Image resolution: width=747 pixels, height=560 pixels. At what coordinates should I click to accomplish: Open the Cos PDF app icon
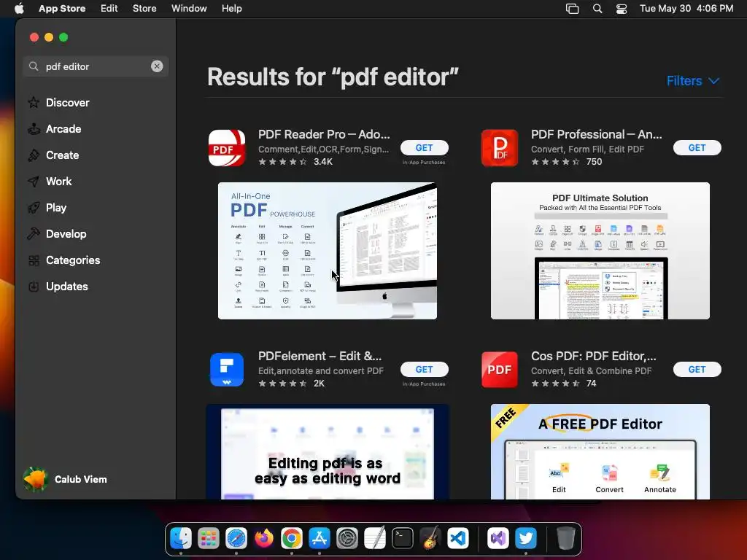point(499,370)
